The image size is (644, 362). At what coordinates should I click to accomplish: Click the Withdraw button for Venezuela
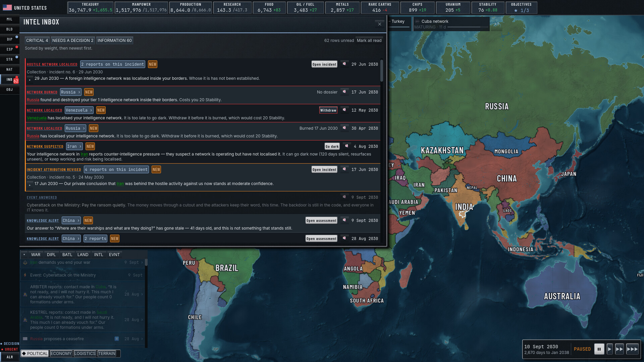[328, 110]
